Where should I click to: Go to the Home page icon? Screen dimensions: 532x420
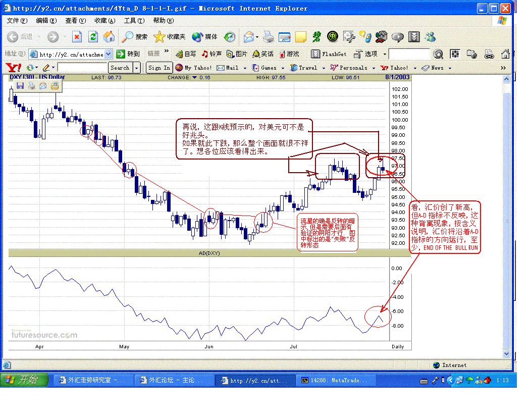(109, 37)
